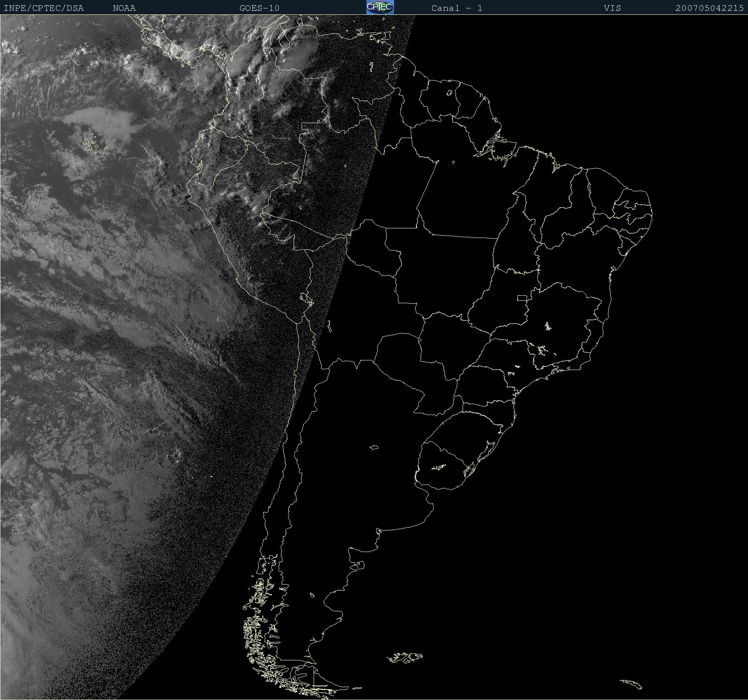
Task: Click the GOES-10 satellite label
Action: (259, 8)
